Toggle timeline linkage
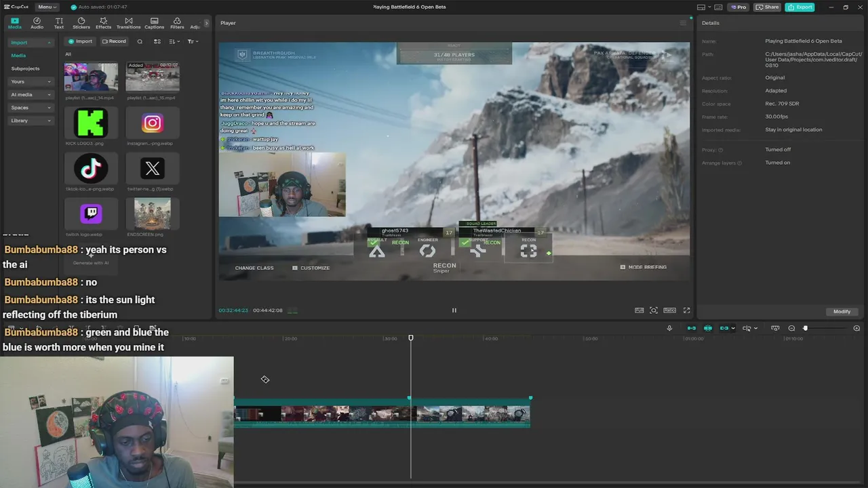Image resolution: width=868 pixels, height=488 pixels. click(724, 328)
